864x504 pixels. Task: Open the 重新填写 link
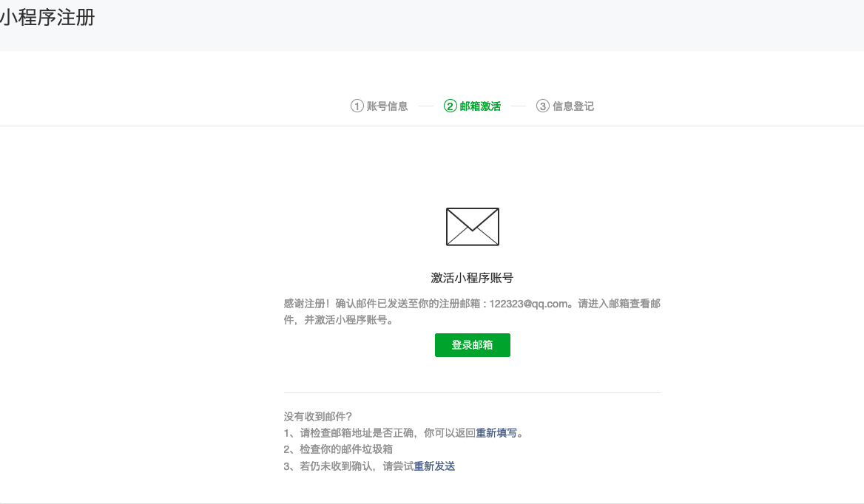[496, 433]
